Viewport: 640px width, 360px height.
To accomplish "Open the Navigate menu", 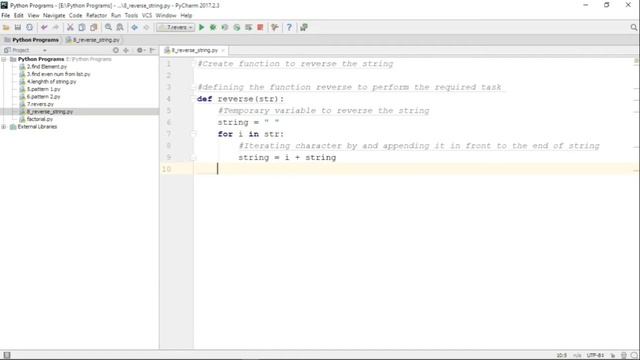I will click(x=54, y=16).
